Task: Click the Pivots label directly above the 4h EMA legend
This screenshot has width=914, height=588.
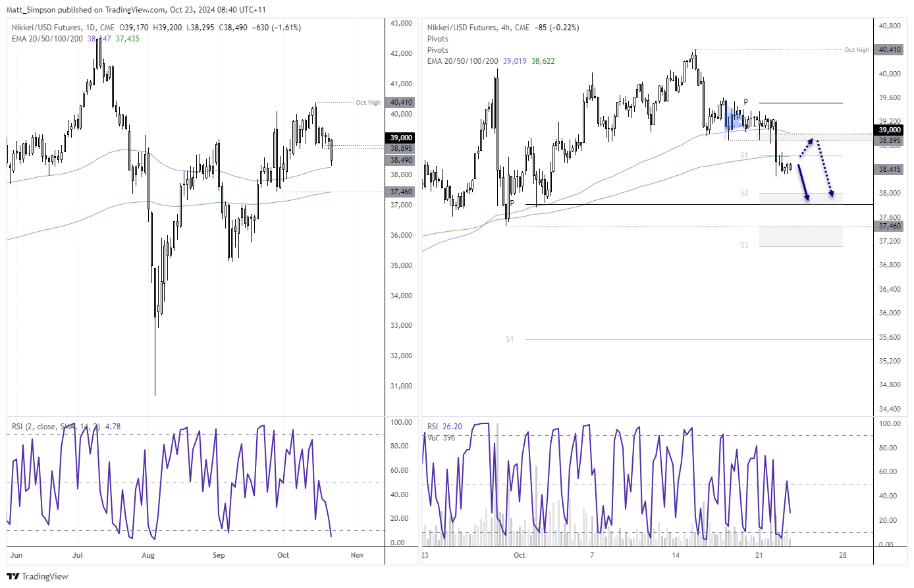Action: tap(437, 50)
